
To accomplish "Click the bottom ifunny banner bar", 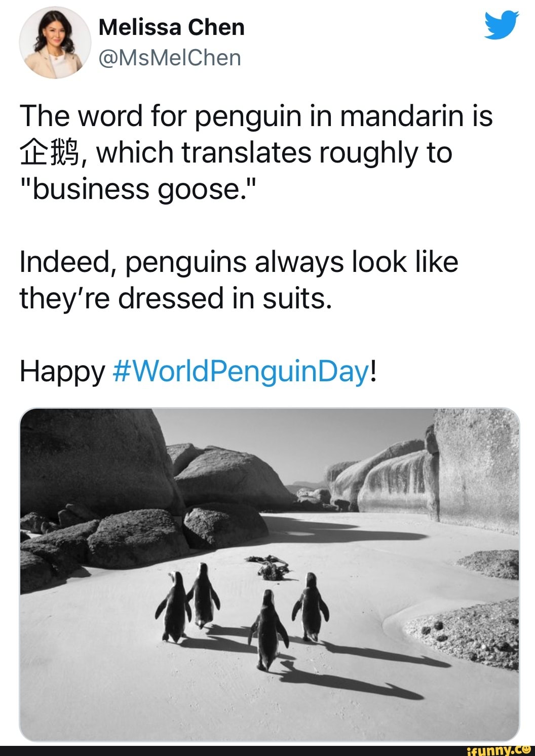I will (x=267, y=749).
